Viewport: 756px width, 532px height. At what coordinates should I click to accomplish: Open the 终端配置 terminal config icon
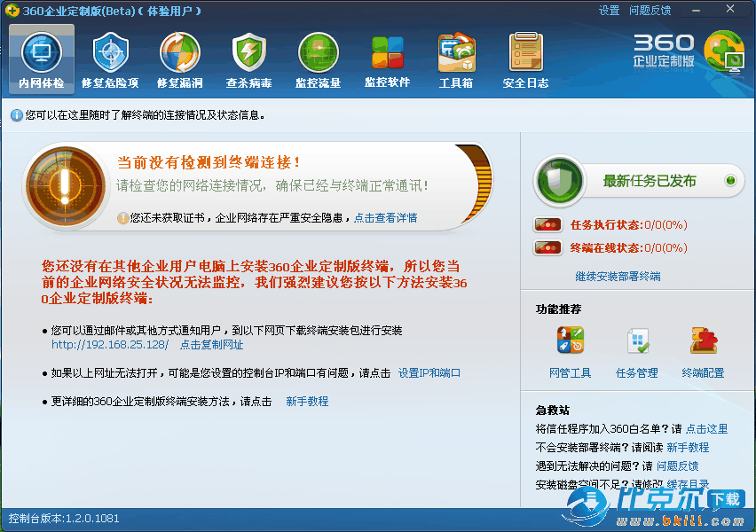pos(703,352)
